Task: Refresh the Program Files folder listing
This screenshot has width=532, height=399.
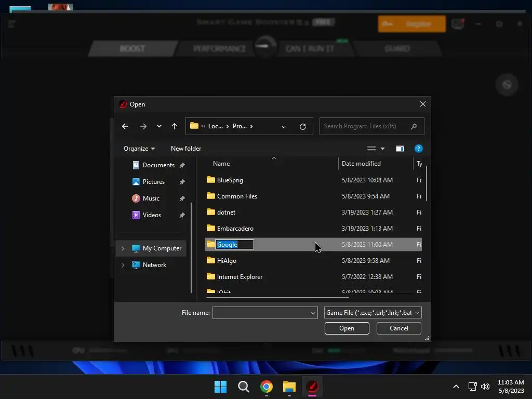Action: point(303,126)
